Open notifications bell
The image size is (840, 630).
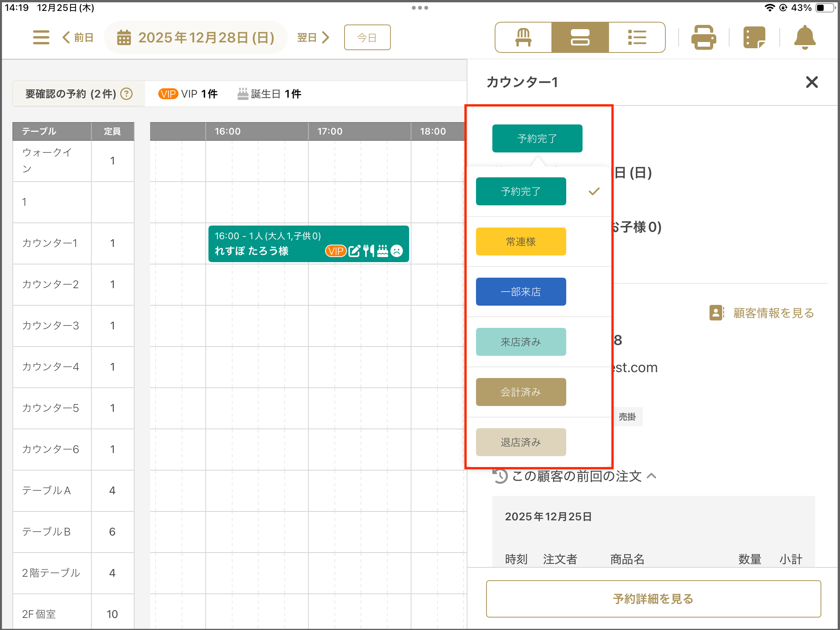pos(805,37)
